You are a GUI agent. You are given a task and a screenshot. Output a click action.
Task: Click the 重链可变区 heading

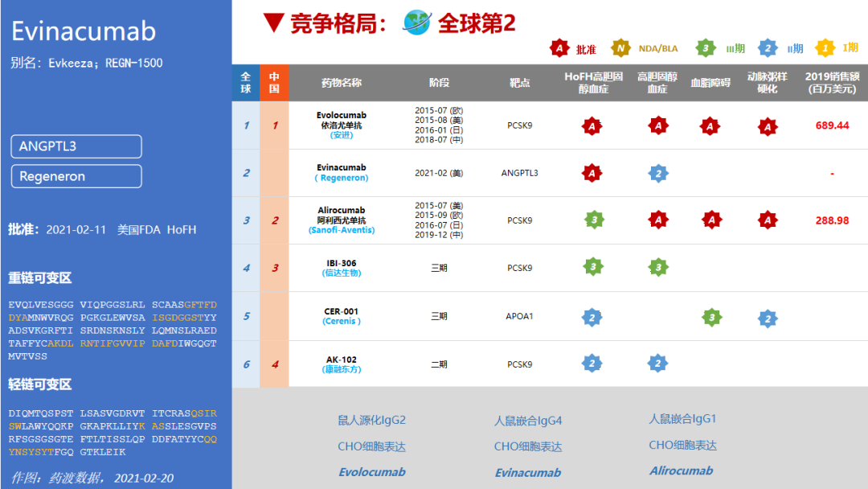click(x=40, y=278)
